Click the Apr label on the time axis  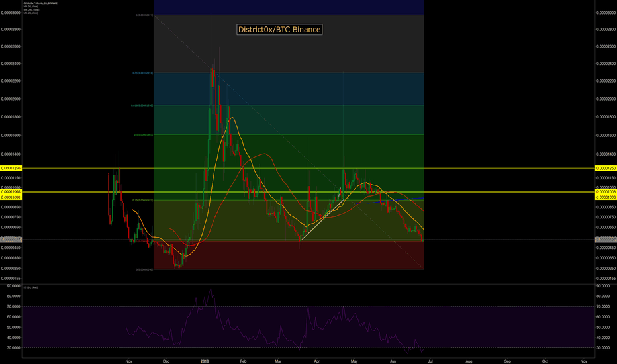point(316,361)
